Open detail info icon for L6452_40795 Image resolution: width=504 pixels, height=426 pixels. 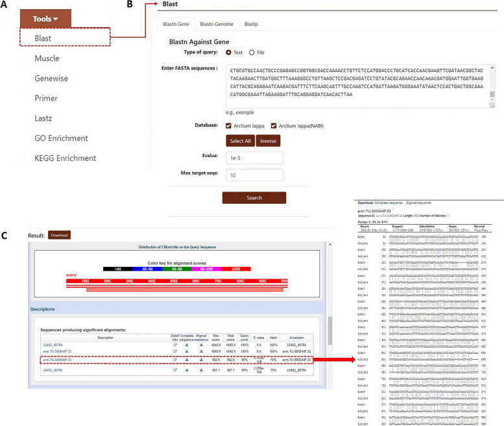[x=174, y=370]
